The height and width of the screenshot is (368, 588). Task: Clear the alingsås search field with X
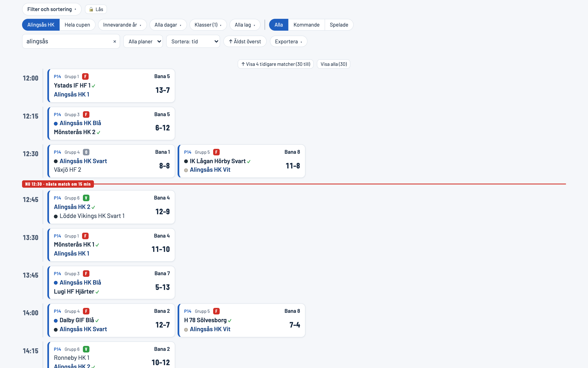(115, 41)
